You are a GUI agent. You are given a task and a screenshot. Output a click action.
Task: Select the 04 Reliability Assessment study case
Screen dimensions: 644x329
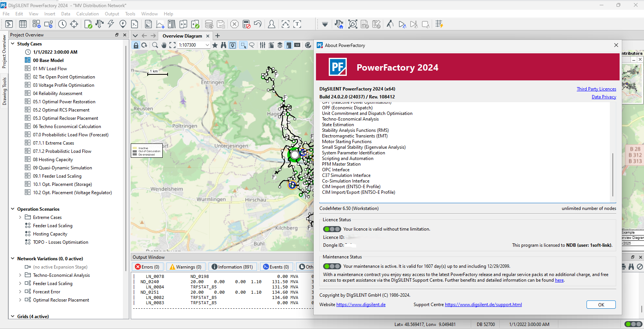(57, 94)
